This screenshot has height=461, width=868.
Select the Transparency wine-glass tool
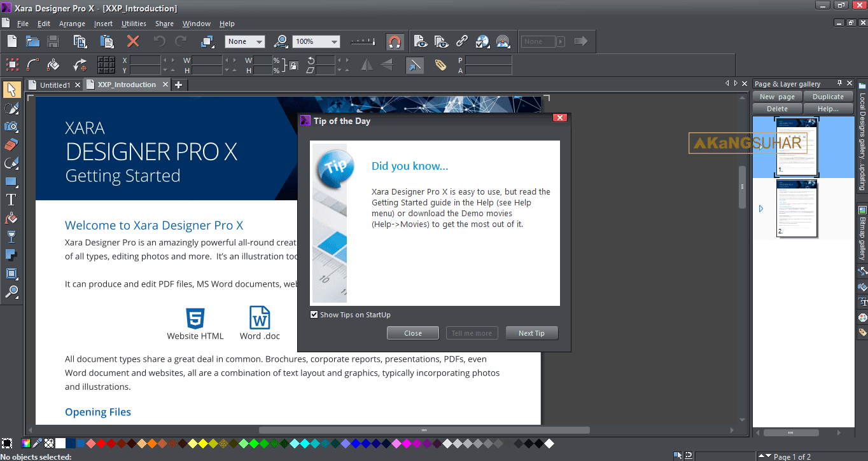click(11, 237)
